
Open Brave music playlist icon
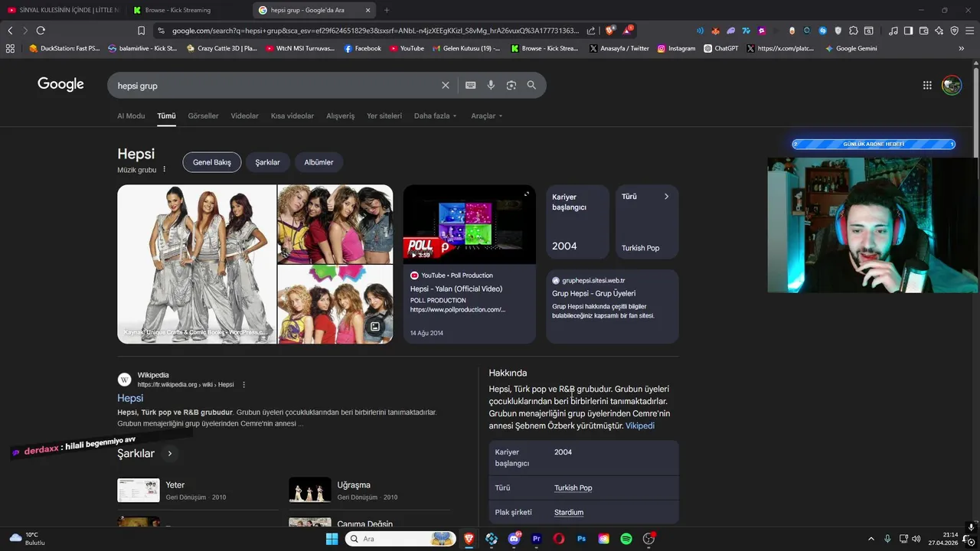pos(893,31)
